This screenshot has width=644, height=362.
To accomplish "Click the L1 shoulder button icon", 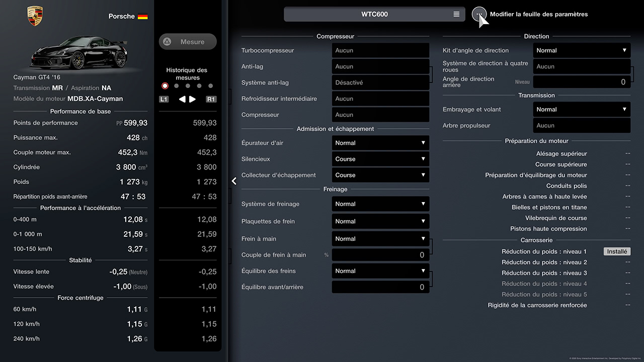I will point(164,99).
